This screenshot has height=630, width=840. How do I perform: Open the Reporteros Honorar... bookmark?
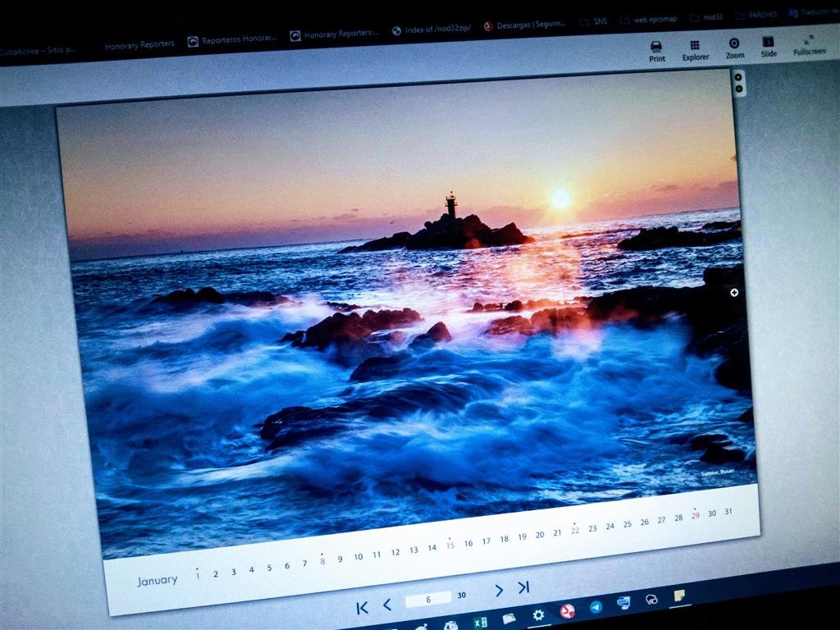pos(232,39)
